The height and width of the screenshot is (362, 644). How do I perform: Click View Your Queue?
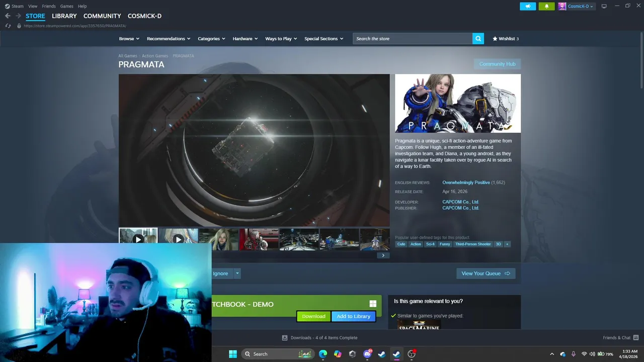click(486, 274)
